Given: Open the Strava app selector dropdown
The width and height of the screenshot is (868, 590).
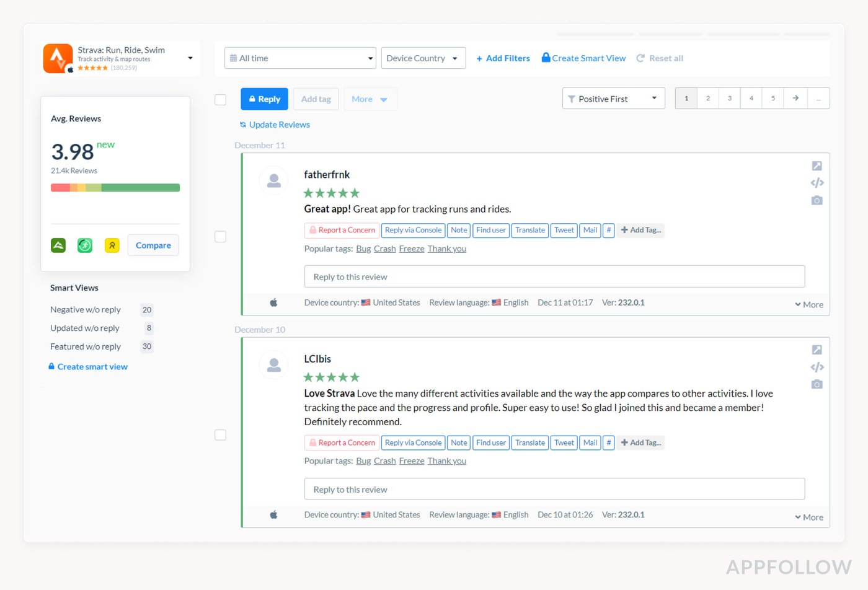Looking at the screenshot, I should coord(190,58).
